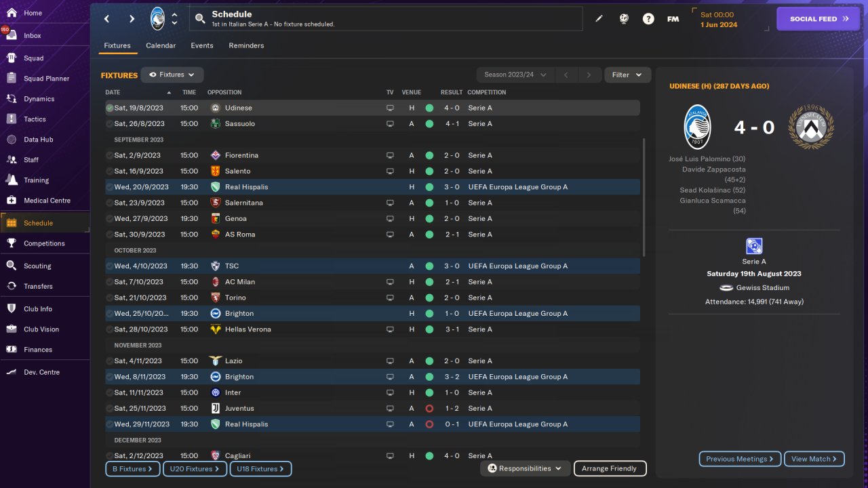Open the Transfers arrows icon
The image size is (868, 488).
pos(12,287)
